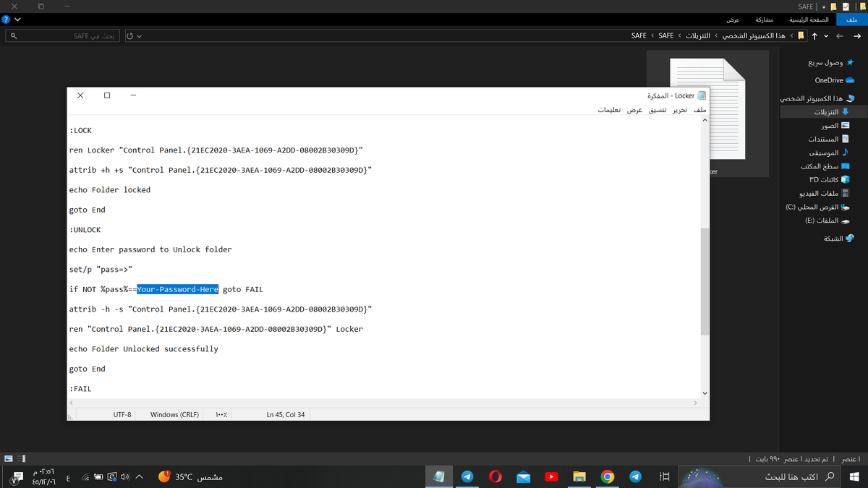Select هذا الكمبيوتر الشخصي in the breadcrumb
The width and height of the screenshot is (868, 488).
pos(754,35)
